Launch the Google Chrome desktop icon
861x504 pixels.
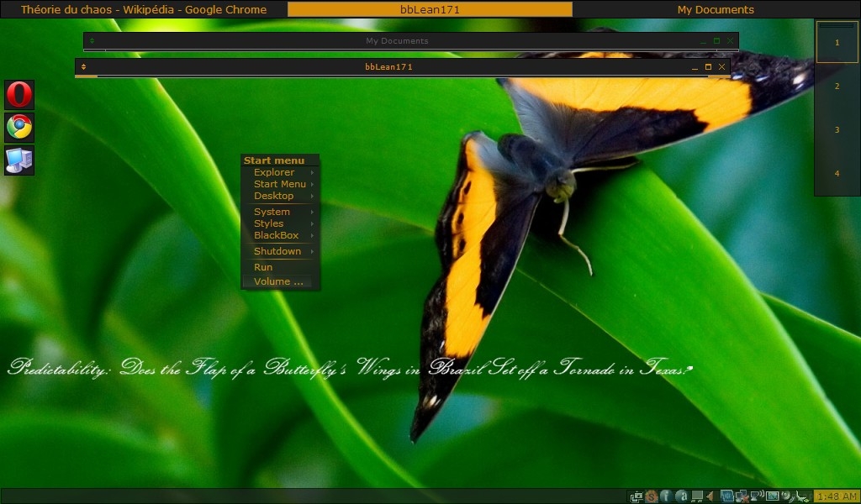(19, 127)
